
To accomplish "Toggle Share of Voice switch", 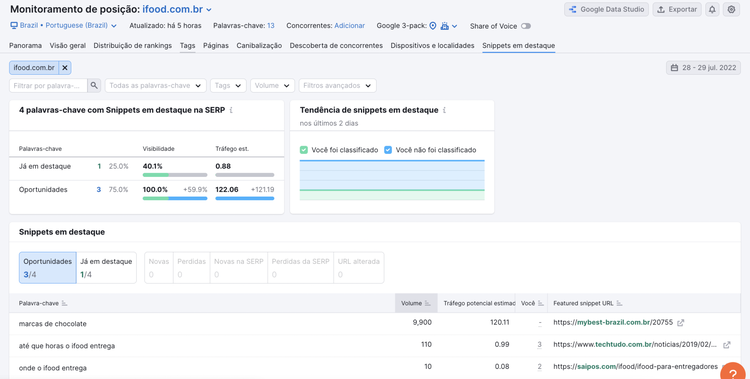I will 526,26.
